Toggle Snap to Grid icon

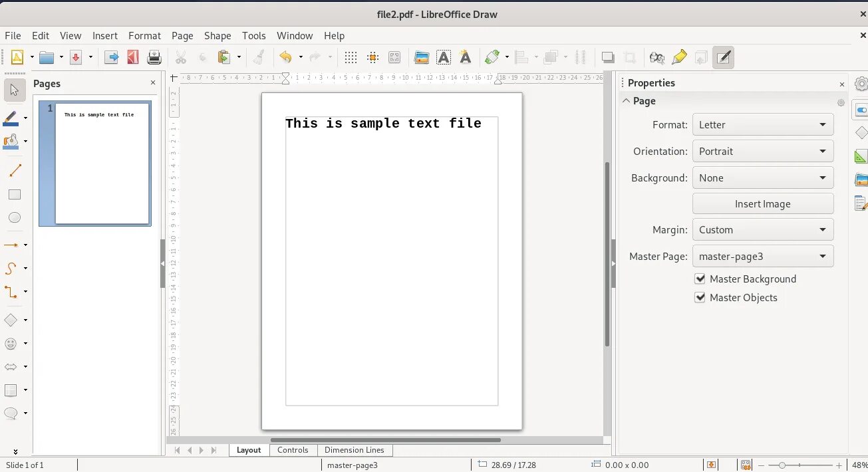tap(372, 57)
